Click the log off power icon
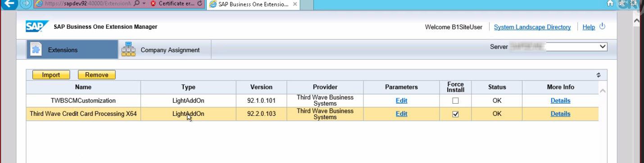The image size is (644, 163). [x=602, y=27]
